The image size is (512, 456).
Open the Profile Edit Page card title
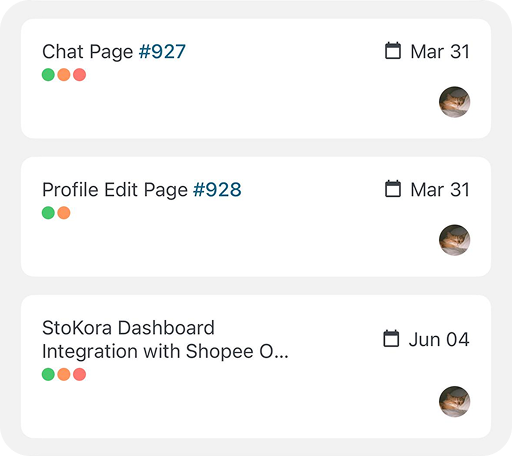(115, 190)
